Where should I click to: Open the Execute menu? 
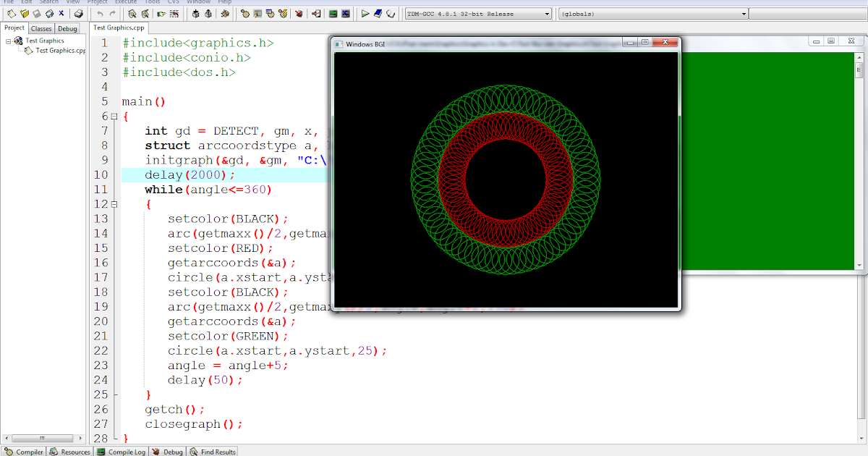125,2
